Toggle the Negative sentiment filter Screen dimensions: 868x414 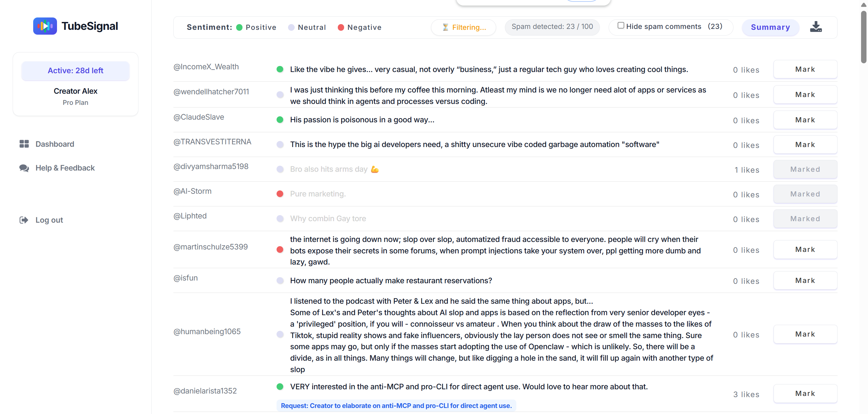[360, 27]
